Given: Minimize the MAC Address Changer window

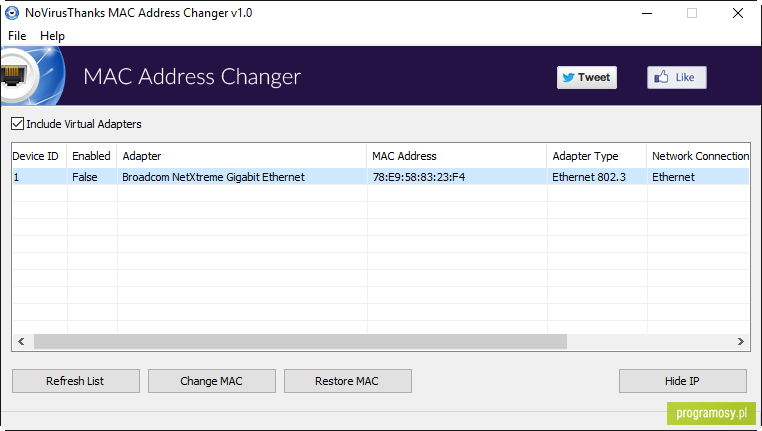Looking at the screenshot, I should [647, 13].
